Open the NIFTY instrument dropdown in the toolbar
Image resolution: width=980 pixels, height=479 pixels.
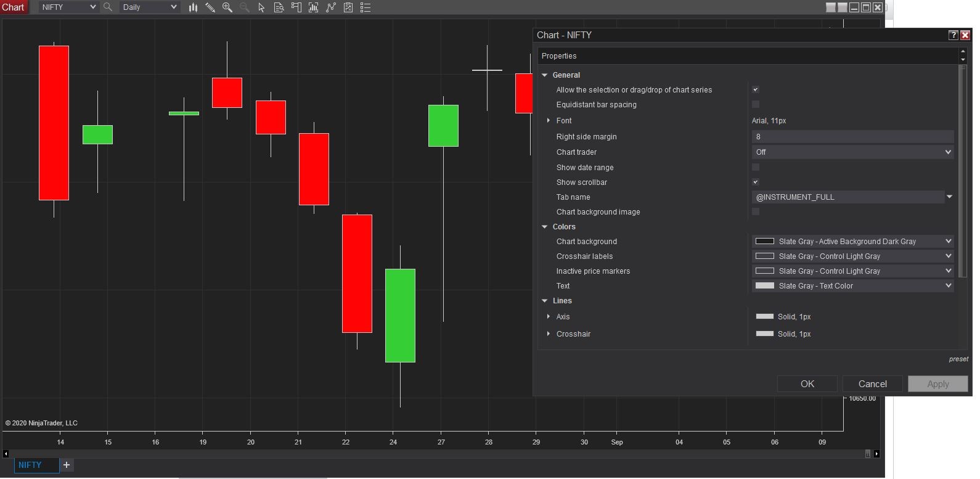point(68,7)
